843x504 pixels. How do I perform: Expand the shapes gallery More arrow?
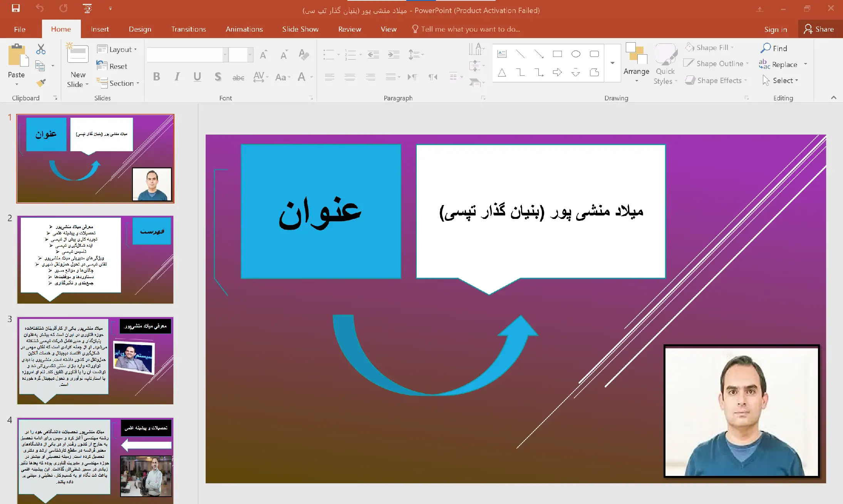click(x=612, y=63)
